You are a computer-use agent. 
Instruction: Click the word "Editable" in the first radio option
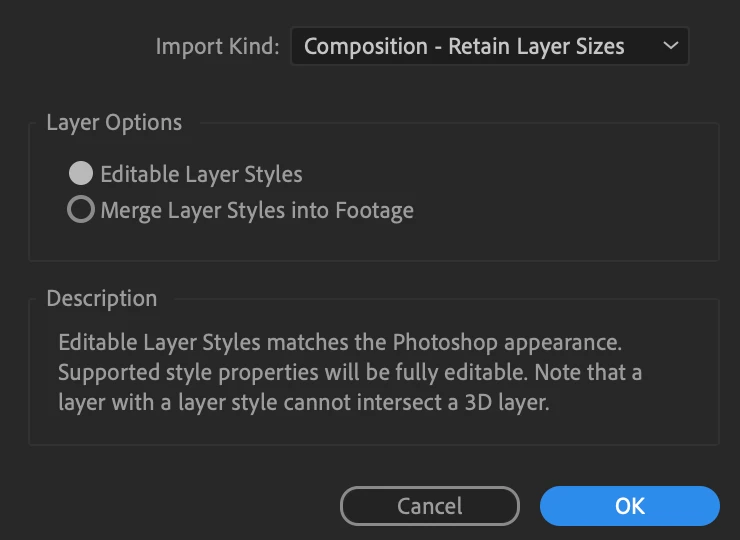(139, 174)
